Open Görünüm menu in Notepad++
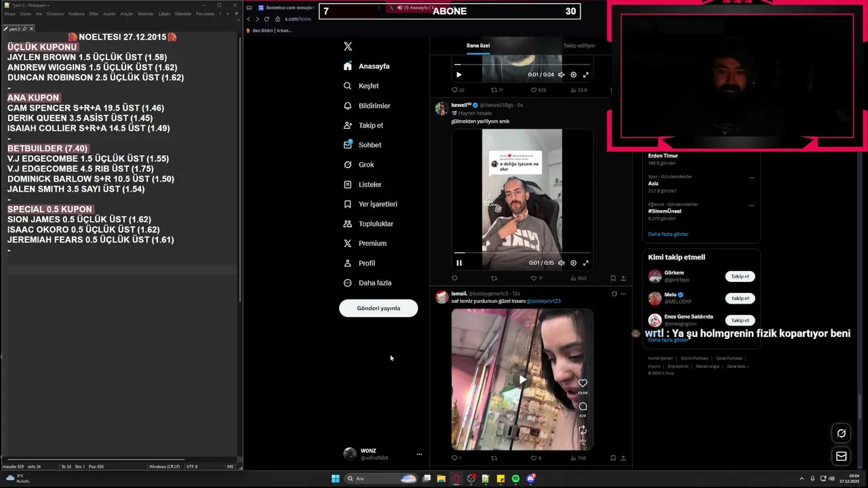Viewport: 868px width, 488px height. 55,14
